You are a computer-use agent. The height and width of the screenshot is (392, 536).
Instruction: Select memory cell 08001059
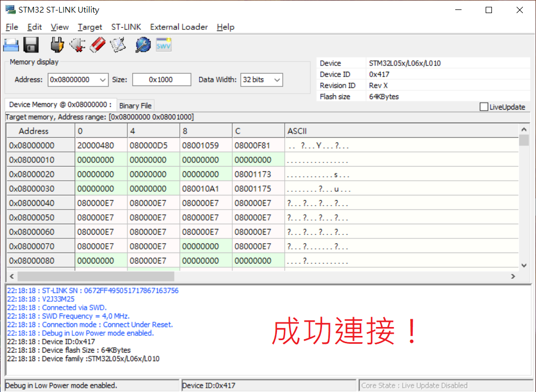coord(206,146)
